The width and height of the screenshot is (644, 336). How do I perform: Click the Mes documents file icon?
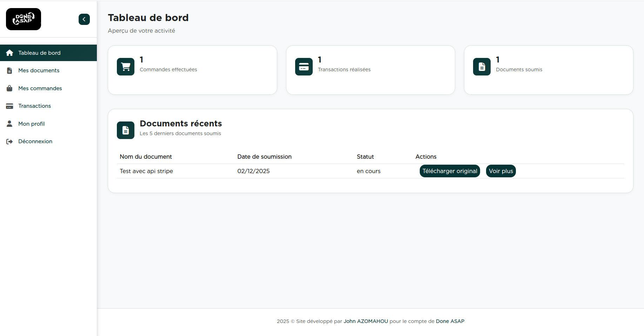(x=9, y=71)
